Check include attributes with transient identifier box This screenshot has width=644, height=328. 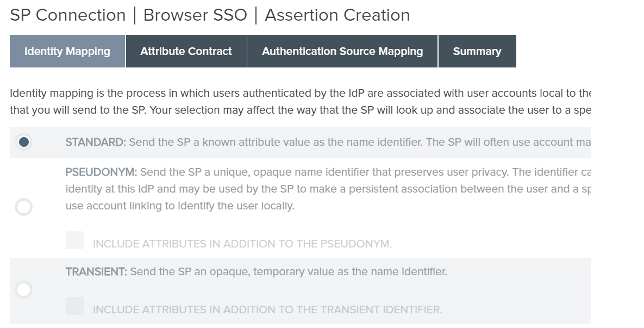coord(75,306)
